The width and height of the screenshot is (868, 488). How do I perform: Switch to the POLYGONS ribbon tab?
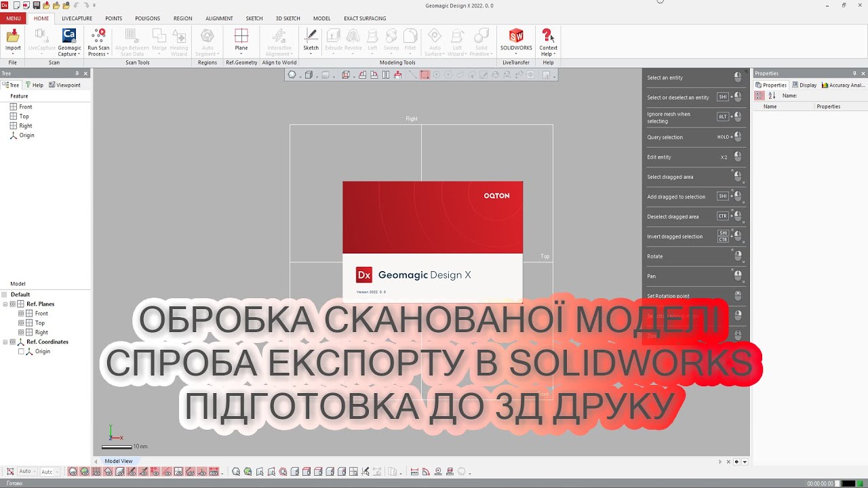[x=148, y=18]
